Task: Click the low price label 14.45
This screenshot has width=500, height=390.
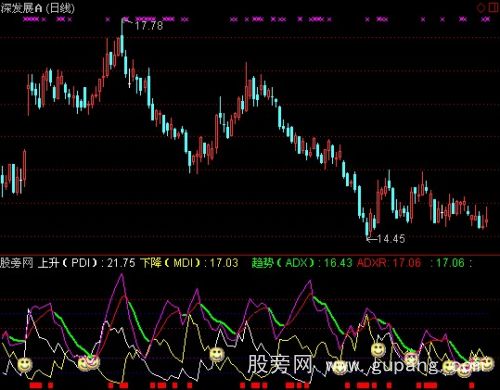Action: pos(391,239)
